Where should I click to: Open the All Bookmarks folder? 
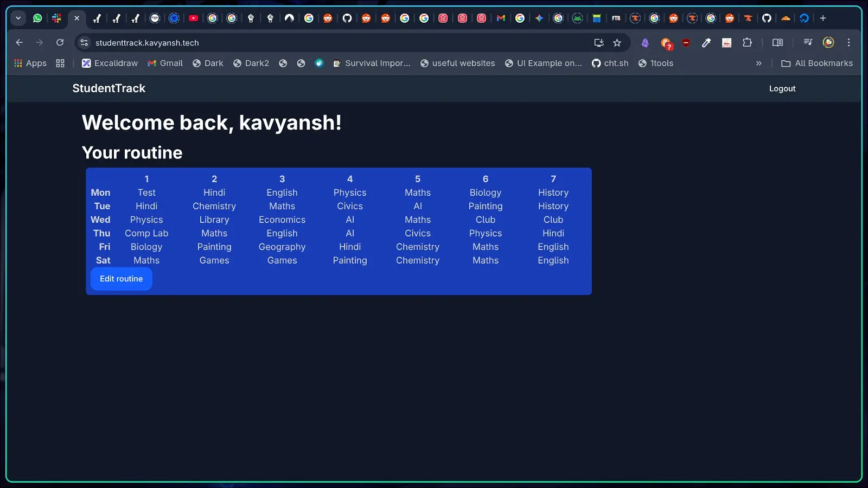(x=817, y=63)
